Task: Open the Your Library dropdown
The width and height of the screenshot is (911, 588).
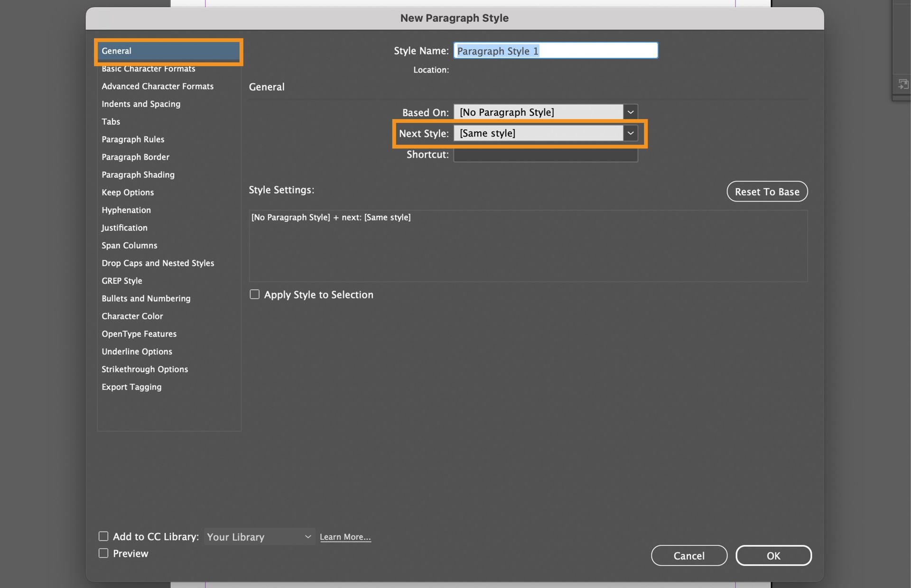Action: (259, 537)
